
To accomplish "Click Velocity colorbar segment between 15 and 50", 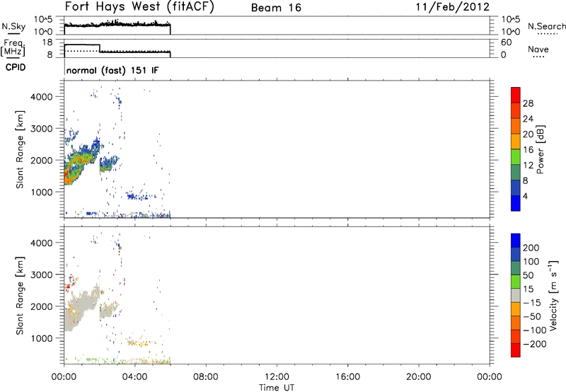I will [516, 282].
